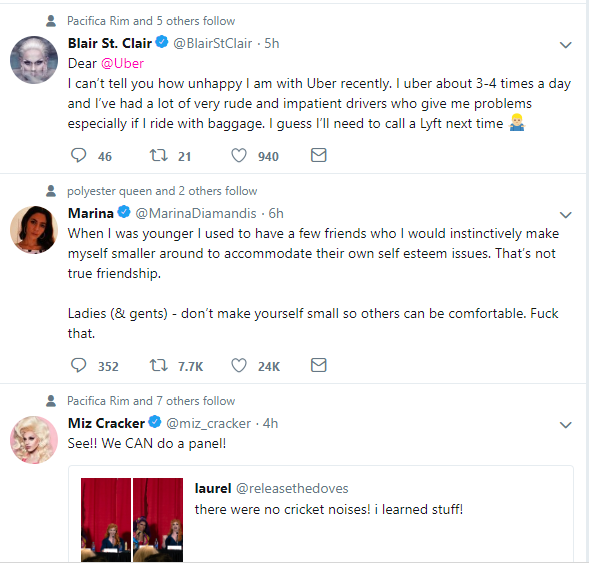This screenshot has width=589, height=567.
Task: Visit @MarinaDiamandis profile handle
Action: [x=196, y=213]
